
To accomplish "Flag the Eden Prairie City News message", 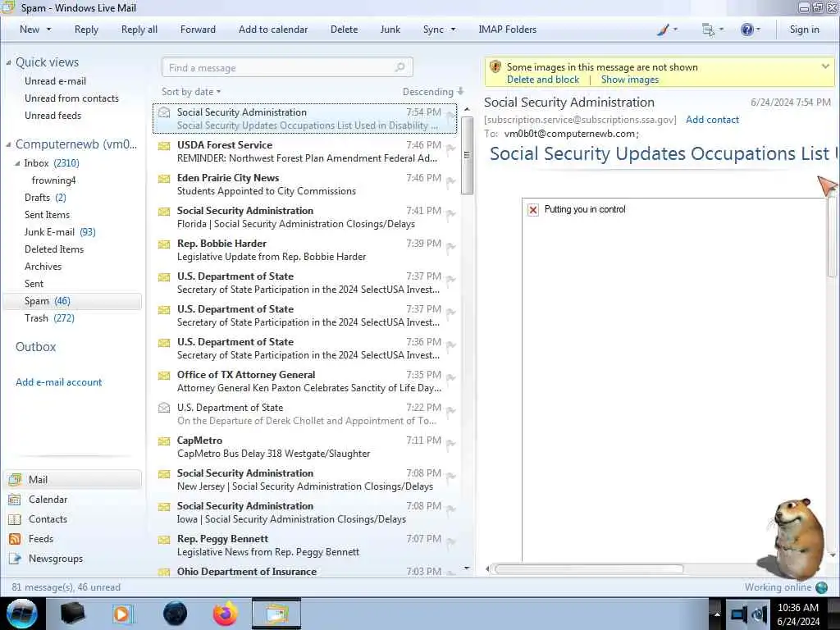I will coord(451,181).
